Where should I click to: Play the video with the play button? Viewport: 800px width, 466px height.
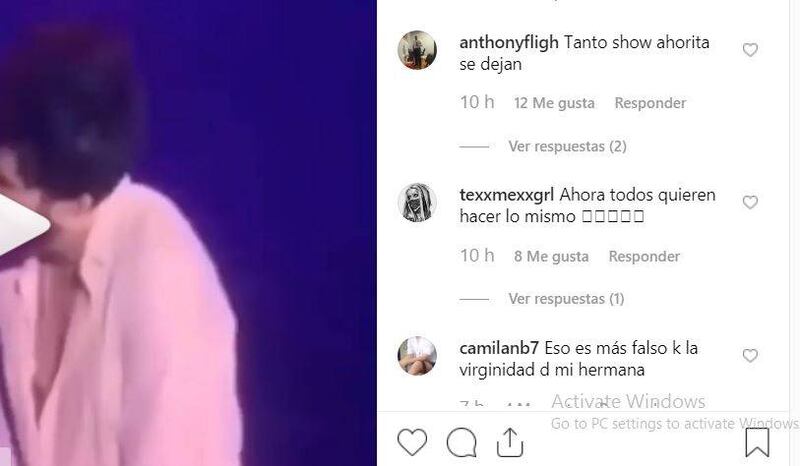click(23, 225)
